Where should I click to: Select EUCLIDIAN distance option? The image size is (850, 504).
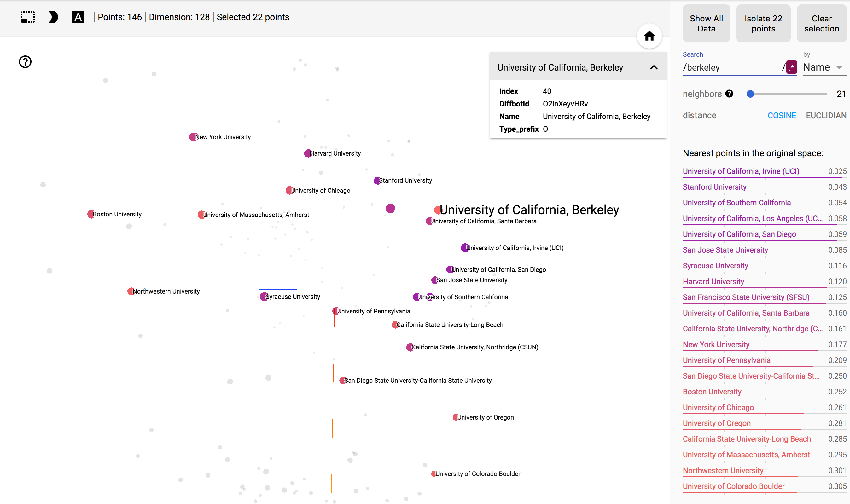click(826, 116)
